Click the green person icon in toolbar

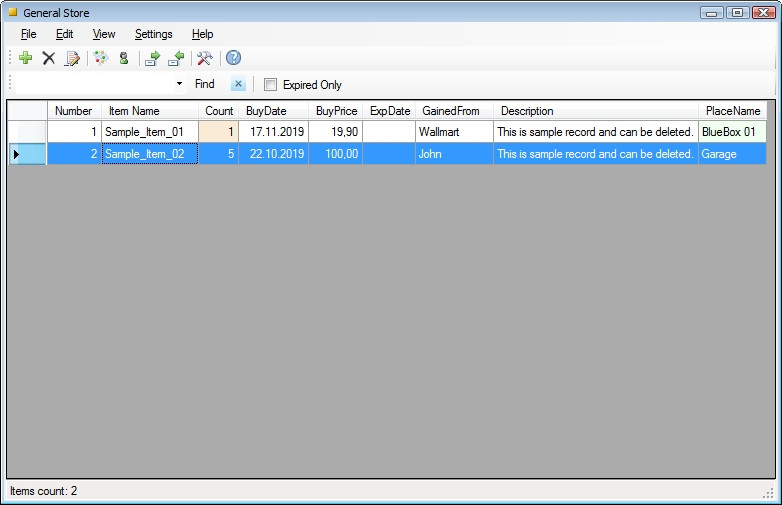(x=124, y=58)
